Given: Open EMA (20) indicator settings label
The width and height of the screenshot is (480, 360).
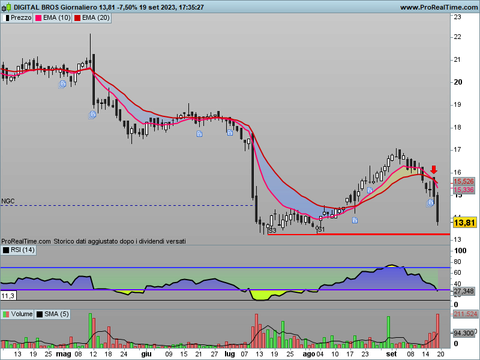Looking at the screenshot, I should click(x=96, y=18).
